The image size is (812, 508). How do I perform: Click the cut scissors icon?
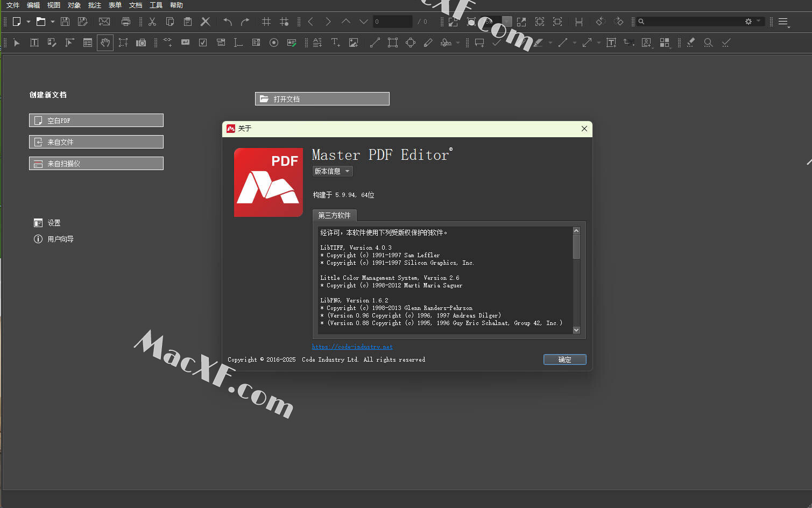coord(152,22)
